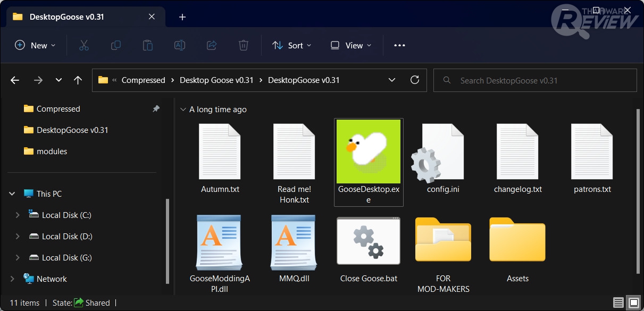The image size is (644, 311).
Task: Click the Share icon in toolbar
Action: tap(212, 46)
